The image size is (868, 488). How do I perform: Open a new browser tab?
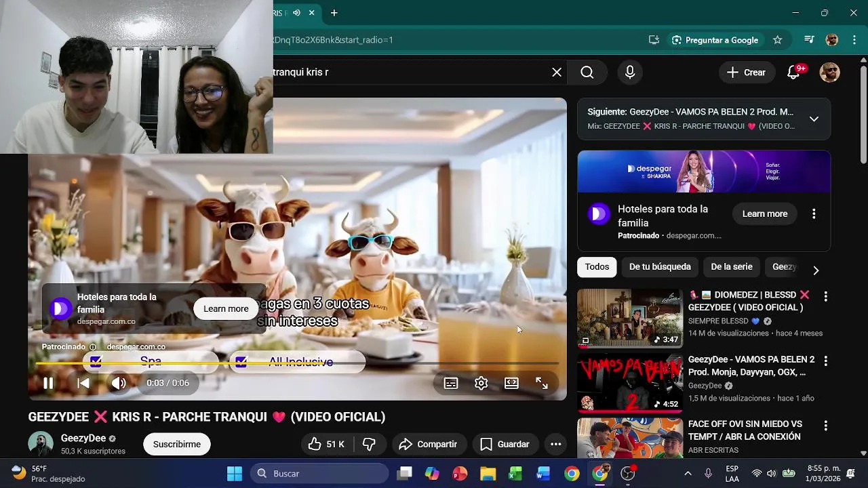pyautogui.click(x=334, y=13)
